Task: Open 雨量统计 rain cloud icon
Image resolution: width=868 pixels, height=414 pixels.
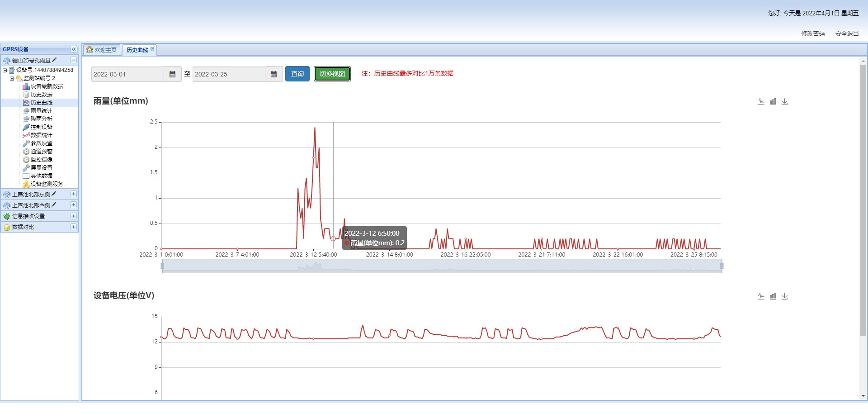Action: 26,111
